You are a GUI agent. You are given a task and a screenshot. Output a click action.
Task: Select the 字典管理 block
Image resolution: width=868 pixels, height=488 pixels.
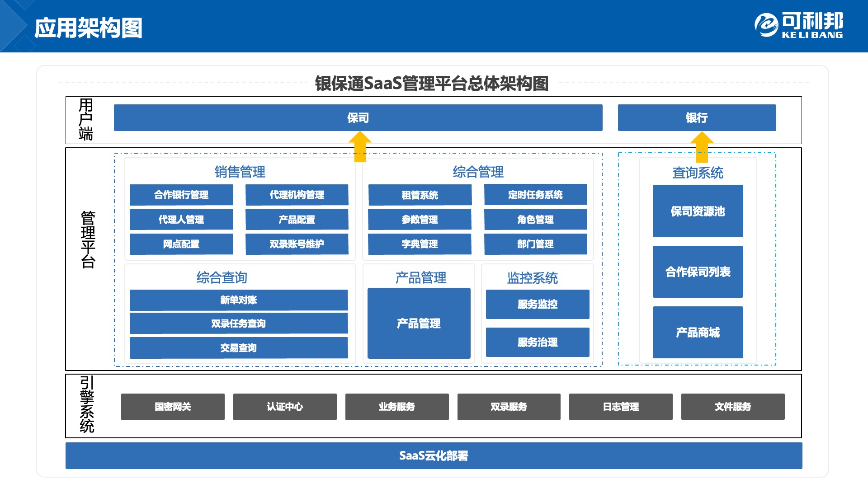(420, 244)
